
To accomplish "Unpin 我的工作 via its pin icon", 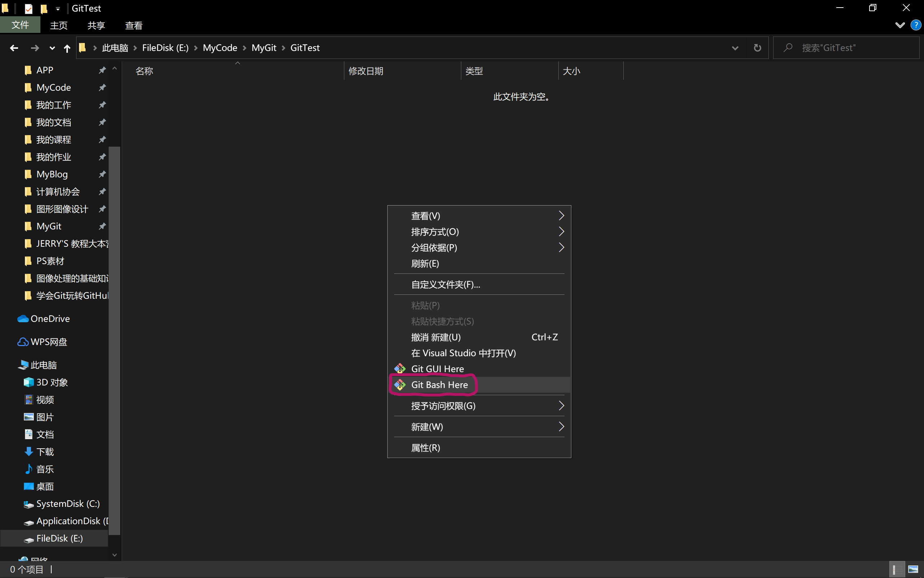I will [x=102, y=105].
